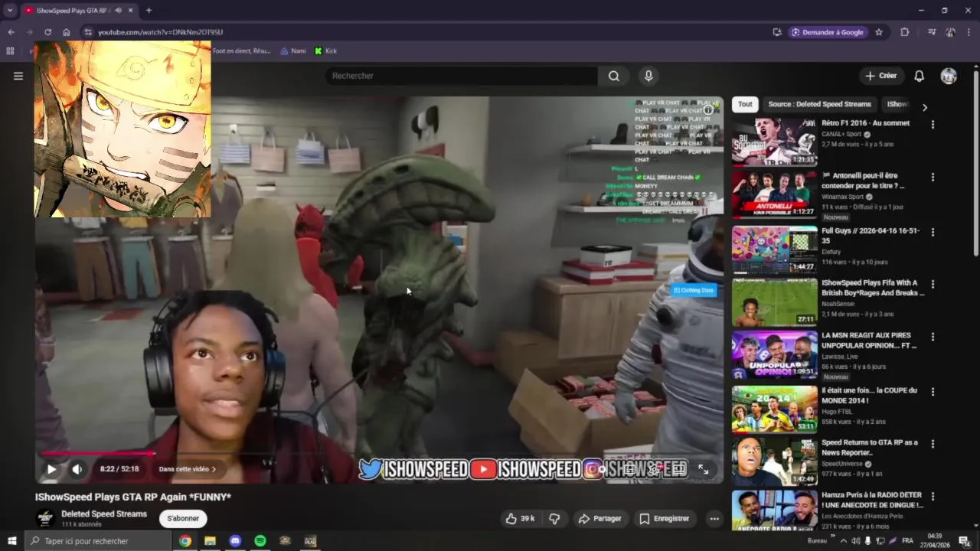
Task: Open 'la COUPE du MONDE 2014' video thumbnail
Action: click(774, 409)
